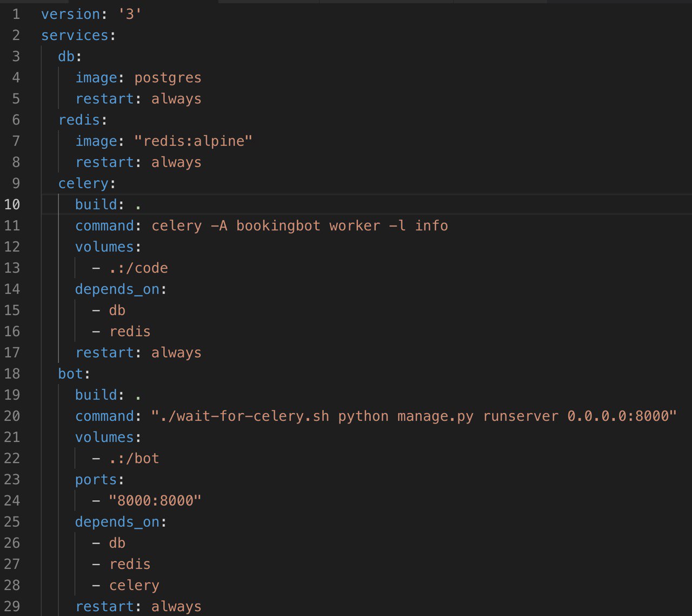Click the 'db:' service key on line 3

pyautogui.click(x=70, y=56)
